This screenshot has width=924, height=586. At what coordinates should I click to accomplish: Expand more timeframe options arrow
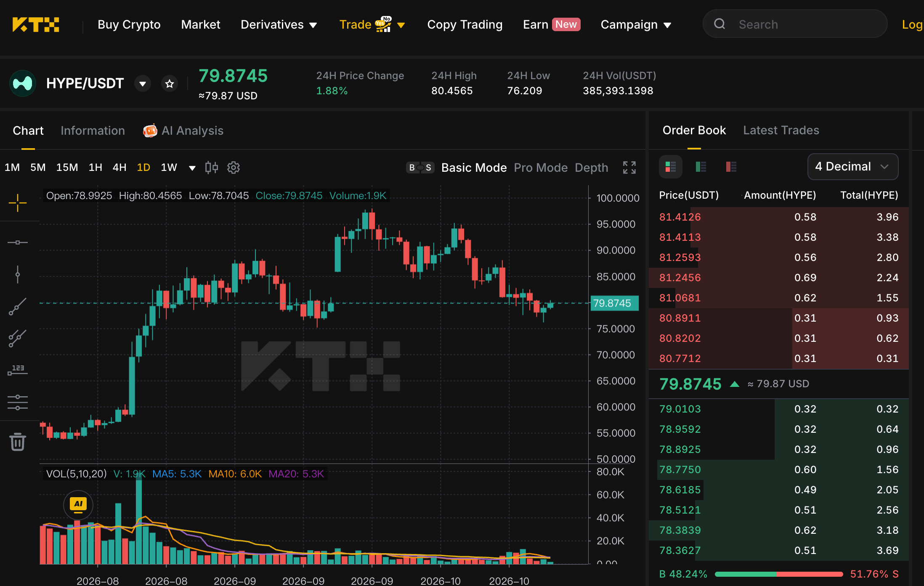[x=192, y=168]
